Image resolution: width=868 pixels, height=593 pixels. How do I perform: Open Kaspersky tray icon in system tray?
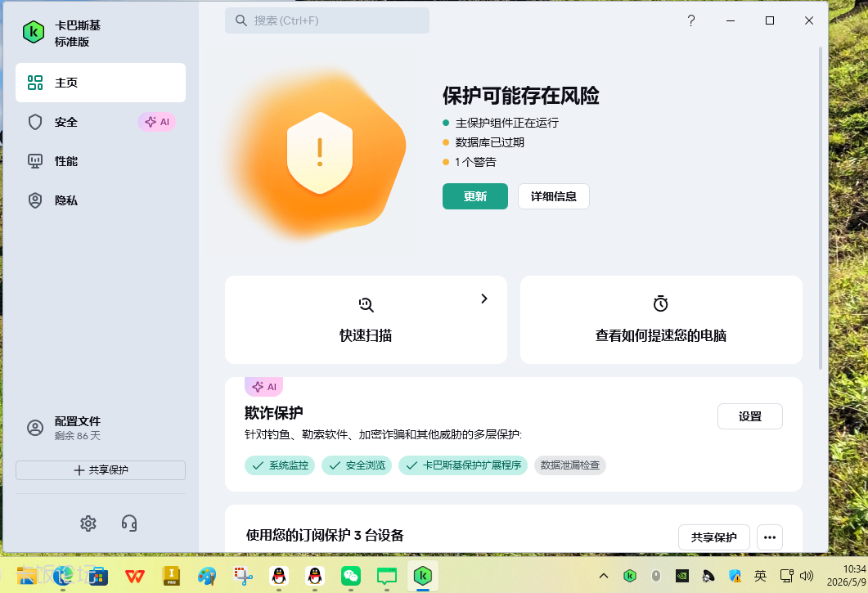click(629, 576)
